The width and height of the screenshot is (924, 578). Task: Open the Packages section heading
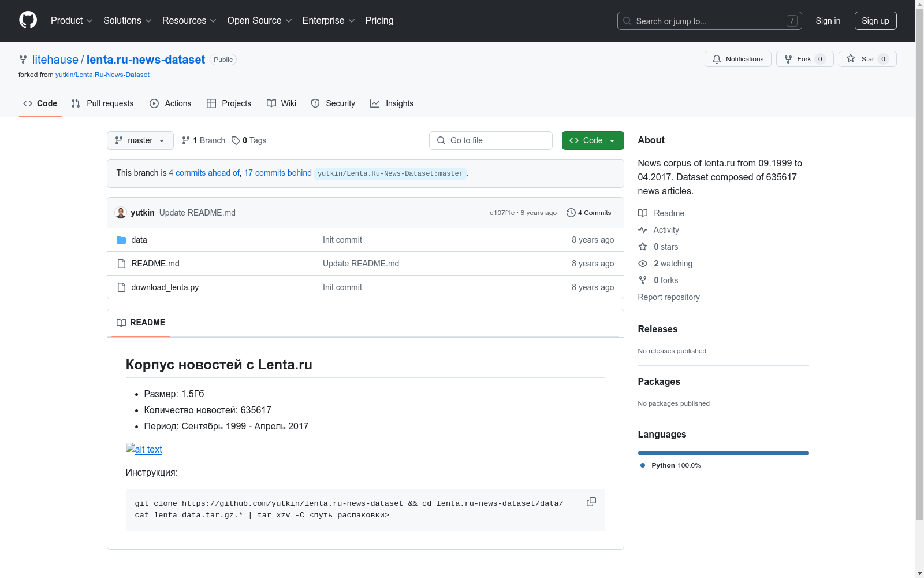pos(659,381)
